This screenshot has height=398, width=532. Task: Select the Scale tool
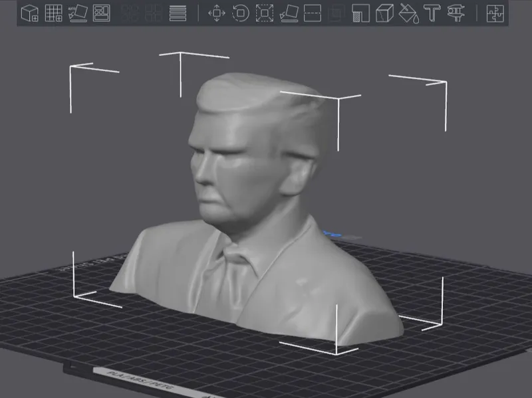point(265,13)
